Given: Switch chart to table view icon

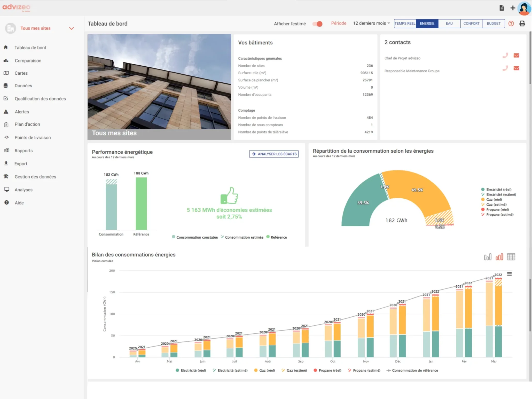Looking at the screenshot, I should pos(511,257).
